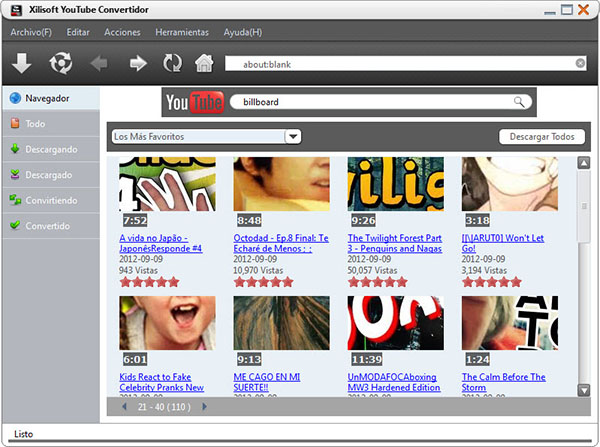The image size is (600, 447).
Task: Open link Kids React to Fake Celebrity Pranks
Action: tap(161, 382)
